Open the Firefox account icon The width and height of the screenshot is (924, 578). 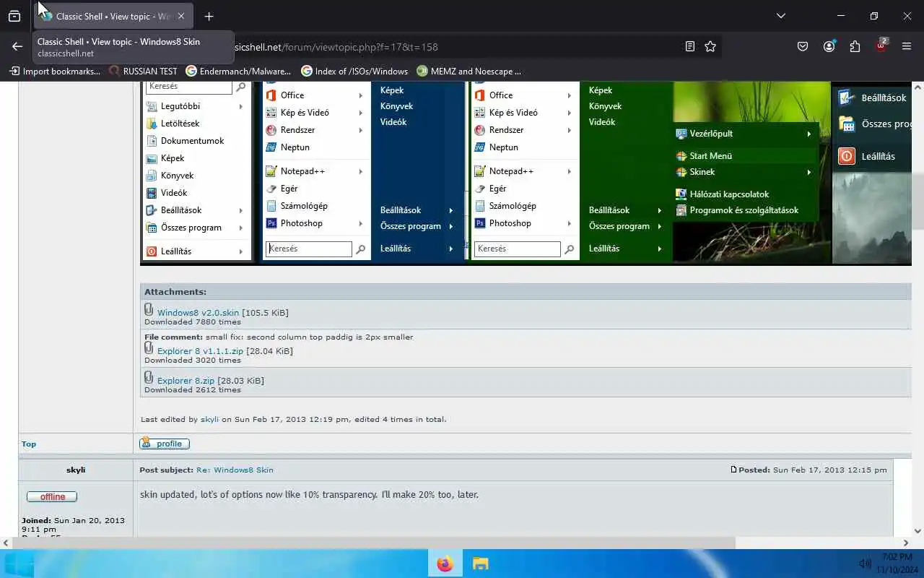click(829, 46)
